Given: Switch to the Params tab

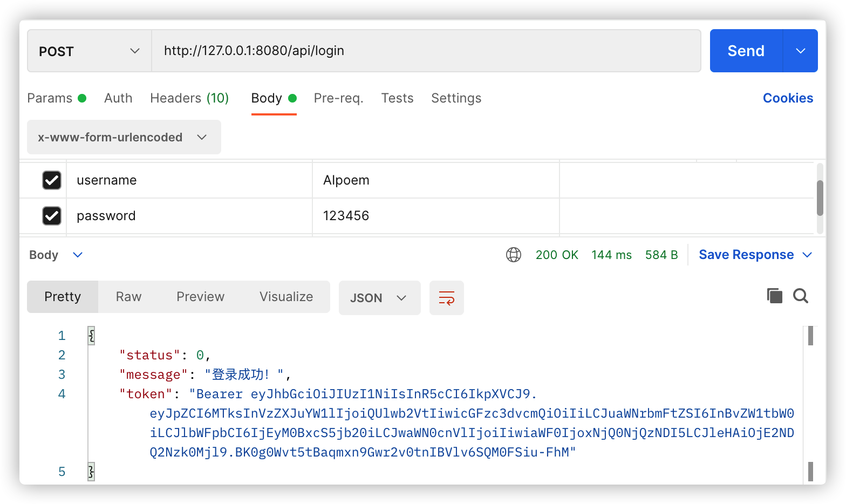Looking at the screenshot, I should [57, 98].
